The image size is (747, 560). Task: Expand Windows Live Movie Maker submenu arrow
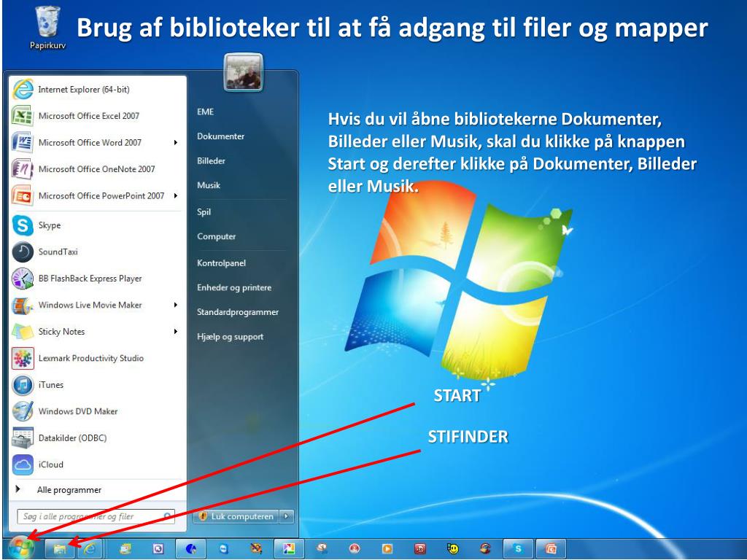[x=176, y=306]
